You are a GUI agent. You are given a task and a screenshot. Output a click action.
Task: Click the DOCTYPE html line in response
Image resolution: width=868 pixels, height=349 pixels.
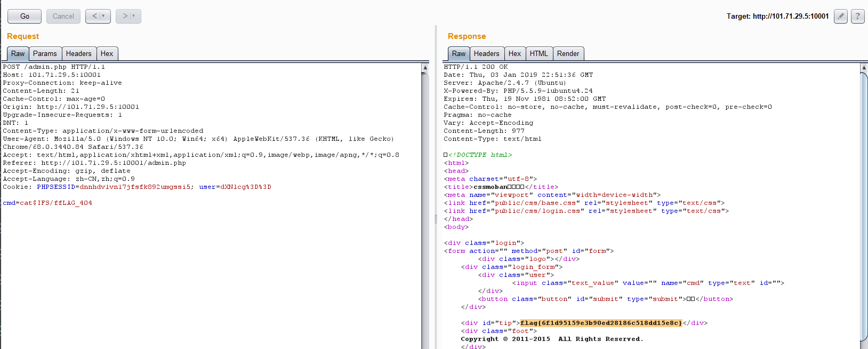pos(478,155)
